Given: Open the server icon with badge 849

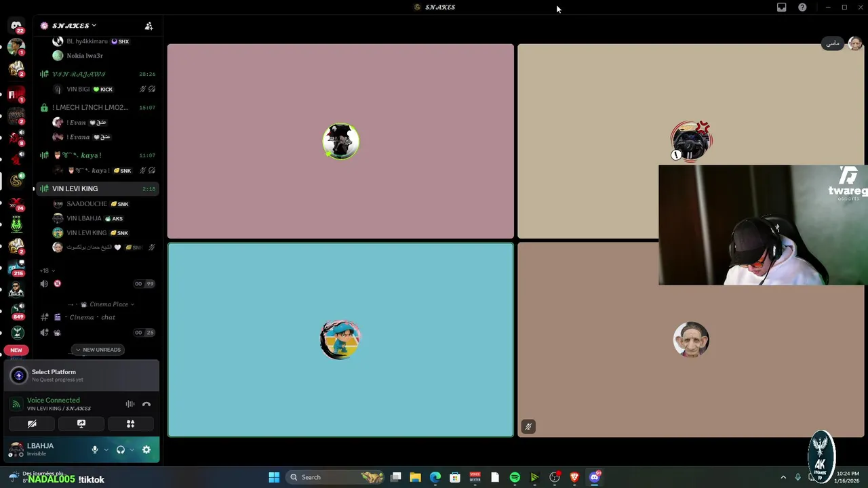Looking at the screenshot, I should pyautogui.click(x=16, y=311).
